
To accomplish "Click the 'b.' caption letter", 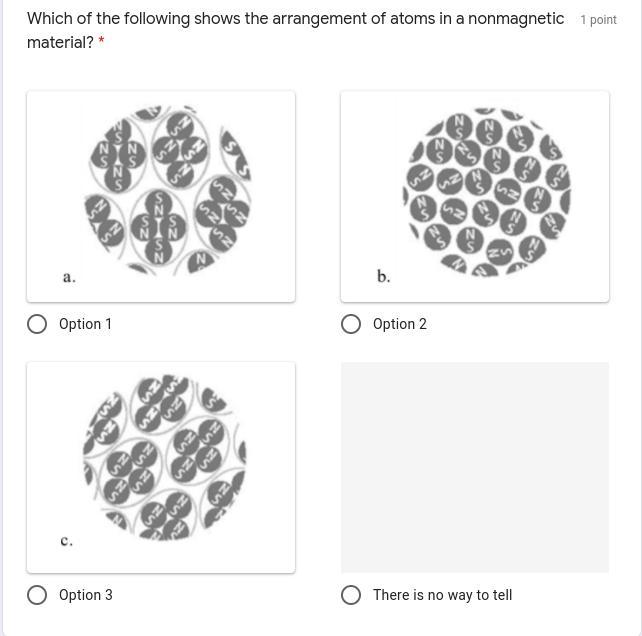I will click(384, 276).
